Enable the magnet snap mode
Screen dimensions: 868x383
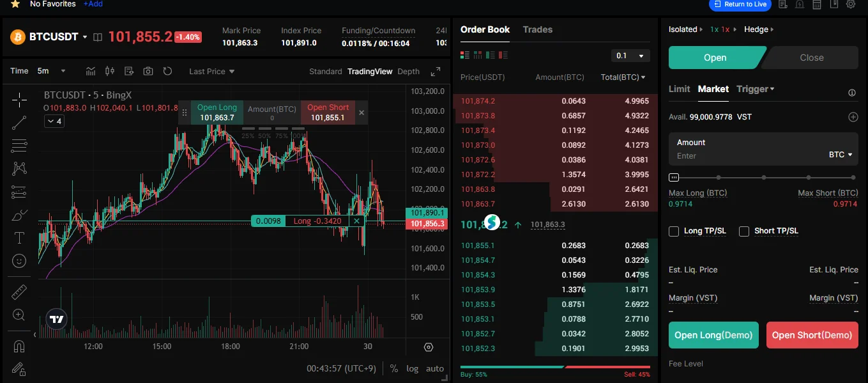(19, 346)
